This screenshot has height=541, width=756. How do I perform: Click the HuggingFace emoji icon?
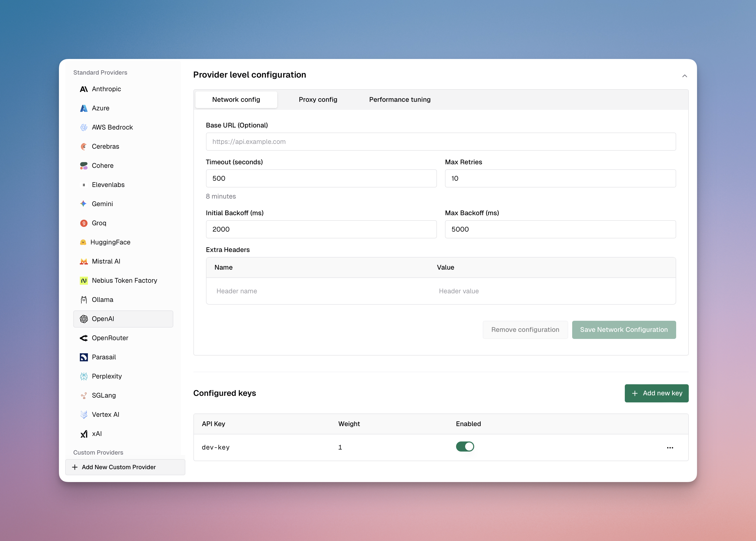pos(83,242)
